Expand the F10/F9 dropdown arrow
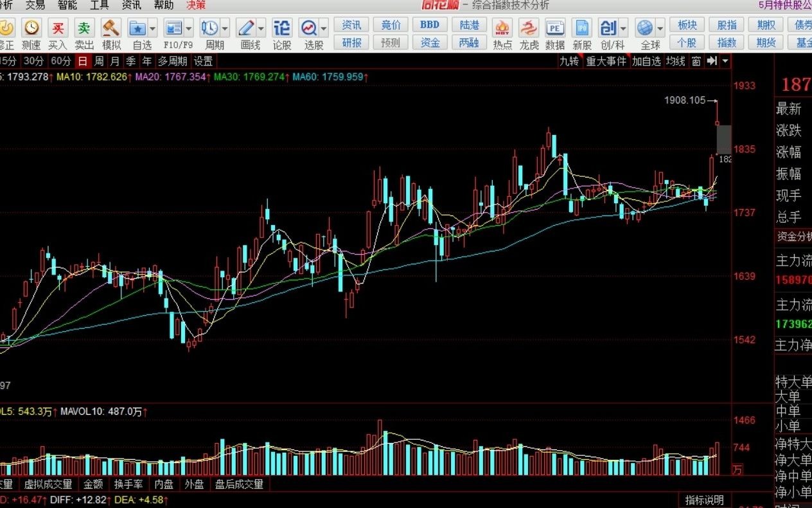Viewport: 812px width, 508px height. [x=188, y=29]
